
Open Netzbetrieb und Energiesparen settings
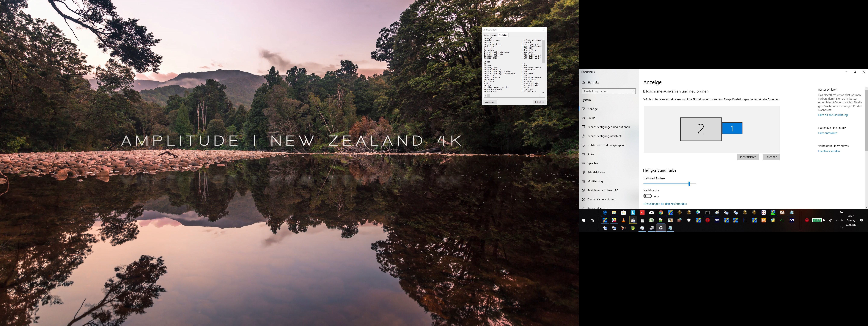609,145
